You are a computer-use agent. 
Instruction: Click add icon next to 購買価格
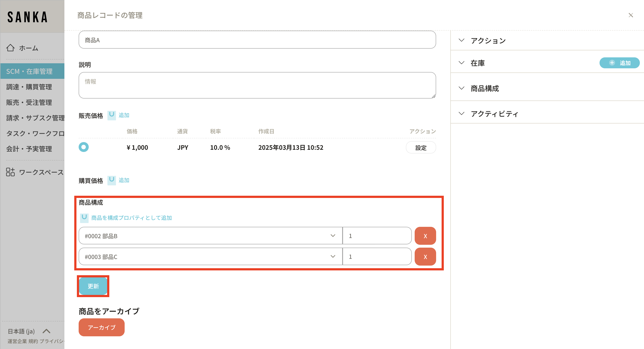[x=111, y=180]
